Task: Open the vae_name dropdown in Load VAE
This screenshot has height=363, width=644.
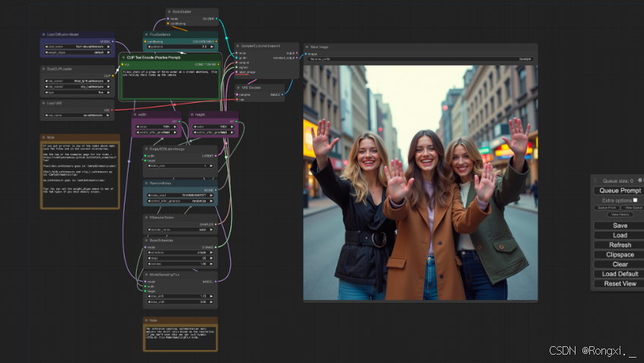Action: (78, 116)
